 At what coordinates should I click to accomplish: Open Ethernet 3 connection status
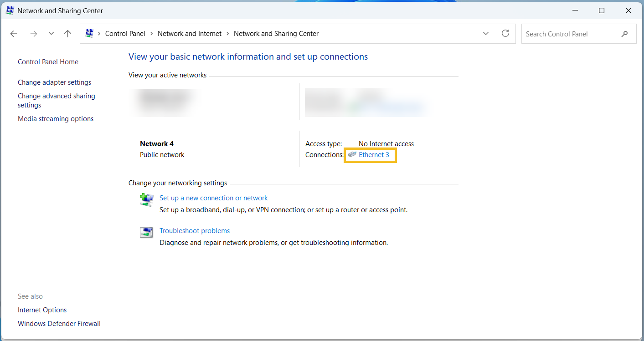click(374, 155)
